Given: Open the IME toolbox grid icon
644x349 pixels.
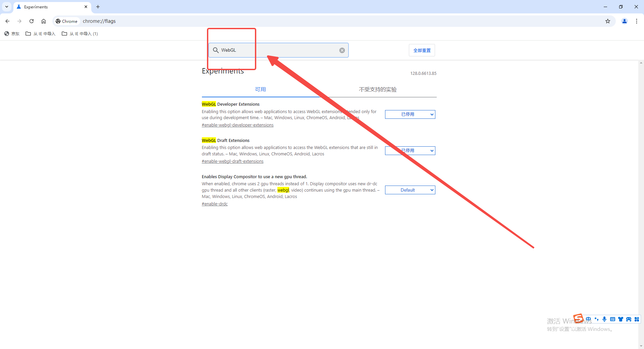Looking at the screenshot, I should point(637,319).
